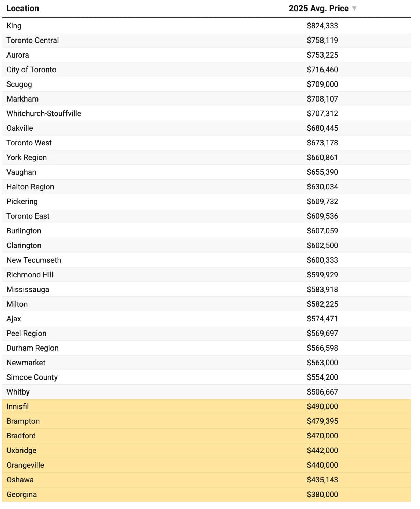The width and height of the screenshot is (420, 509).
Task: Click the highlighted Brampton price $479,395
Action: [322, 421]
